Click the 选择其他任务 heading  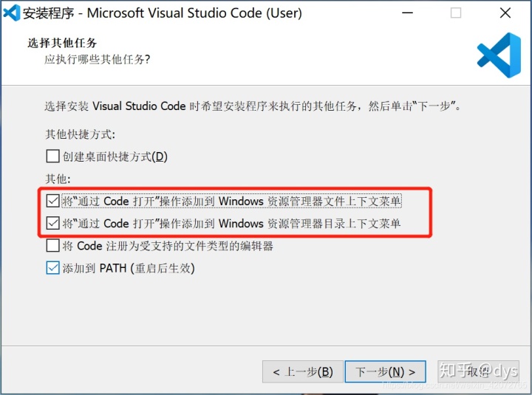(x=62, y=43)
